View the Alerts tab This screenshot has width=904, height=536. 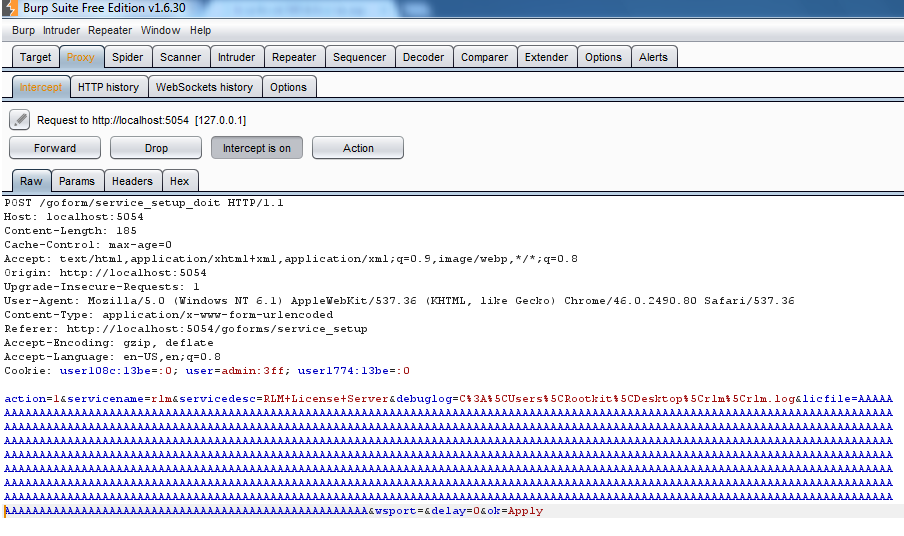tap(653, 57)
